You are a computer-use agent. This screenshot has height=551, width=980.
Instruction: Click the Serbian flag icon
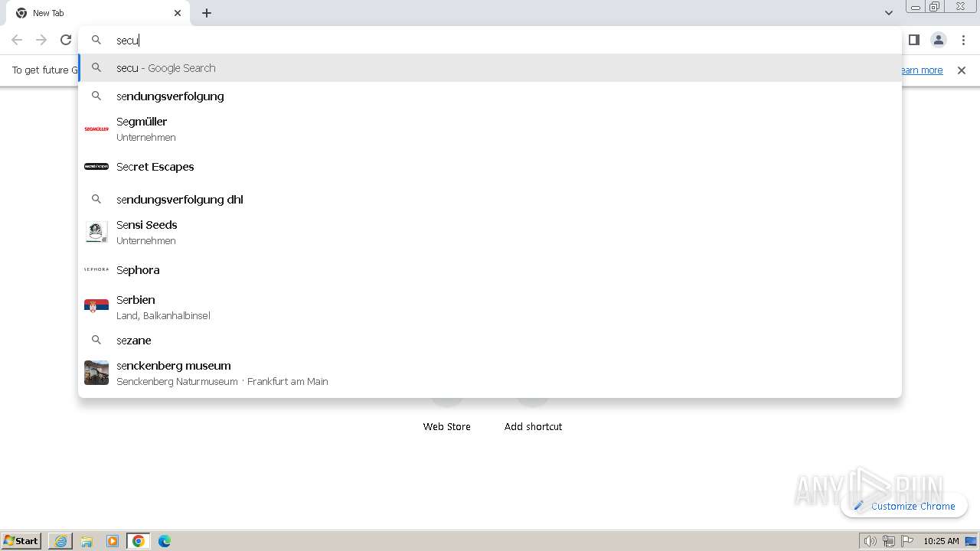pos(96,308)
